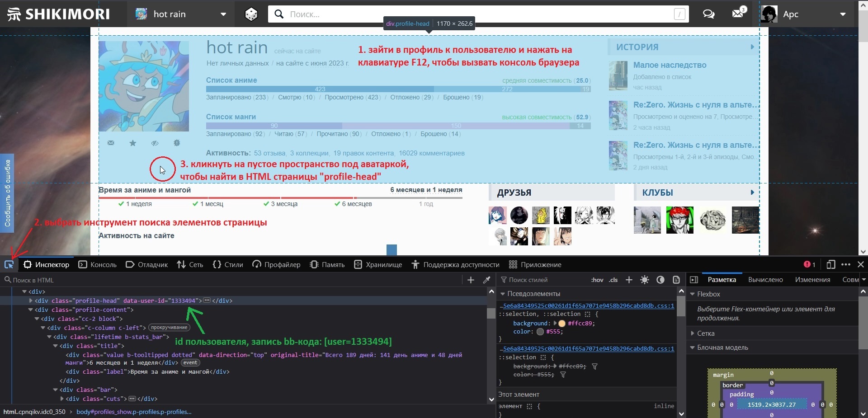Switch to the Вычислено tab
868x418 pixels.
(x=765, y=280)
